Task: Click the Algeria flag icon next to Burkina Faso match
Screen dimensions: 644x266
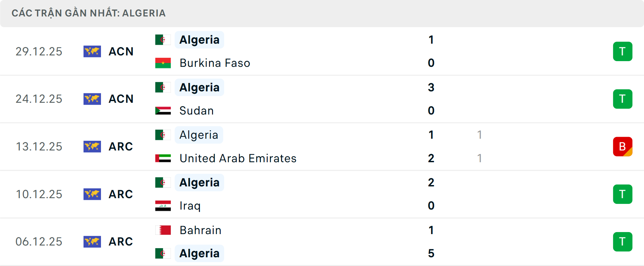Action: [163, 40]
